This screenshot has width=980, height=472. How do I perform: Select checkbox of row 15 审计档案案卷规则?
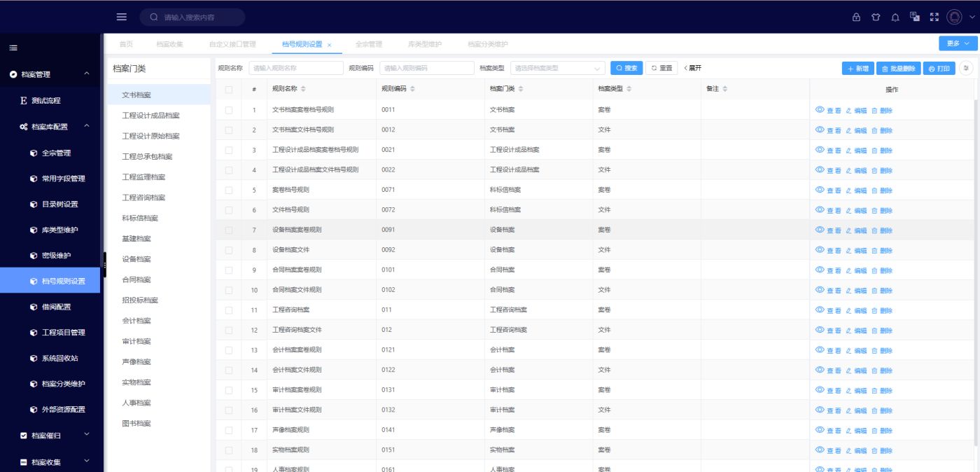point(229,390)
